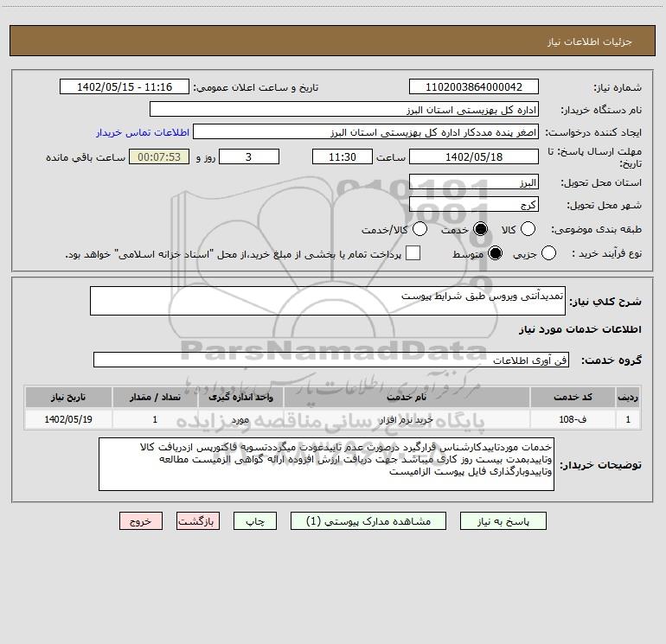Click the تعداد / مقدار column header
The width and height of the screenshot is (666, 644).
point(155,397)
